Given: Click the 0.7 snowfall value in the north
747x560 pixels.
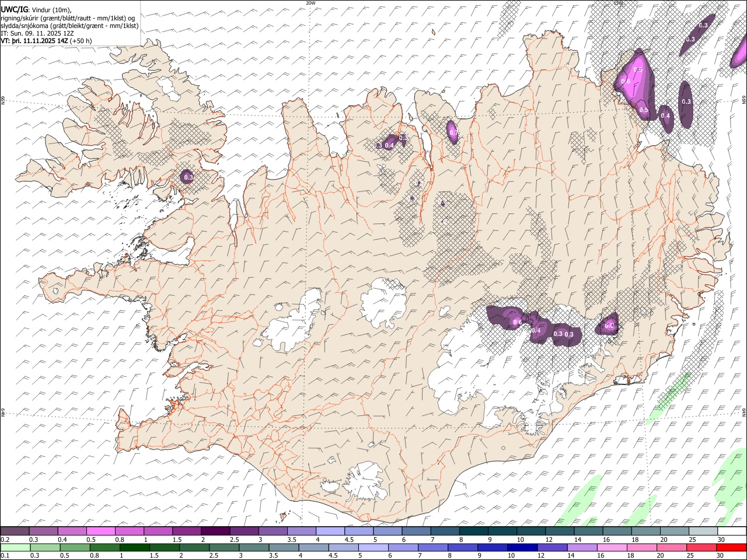Looking at the screenshot, I should point(453,133).
